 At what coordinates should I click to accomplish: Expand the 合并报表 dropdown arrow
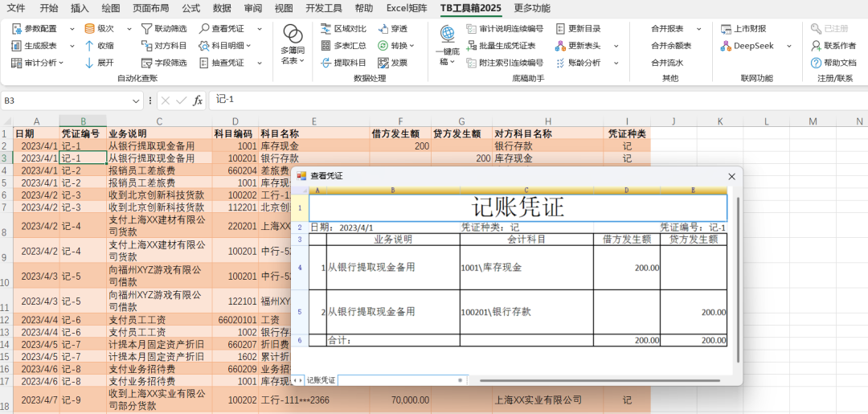click(x=698, y=29)
